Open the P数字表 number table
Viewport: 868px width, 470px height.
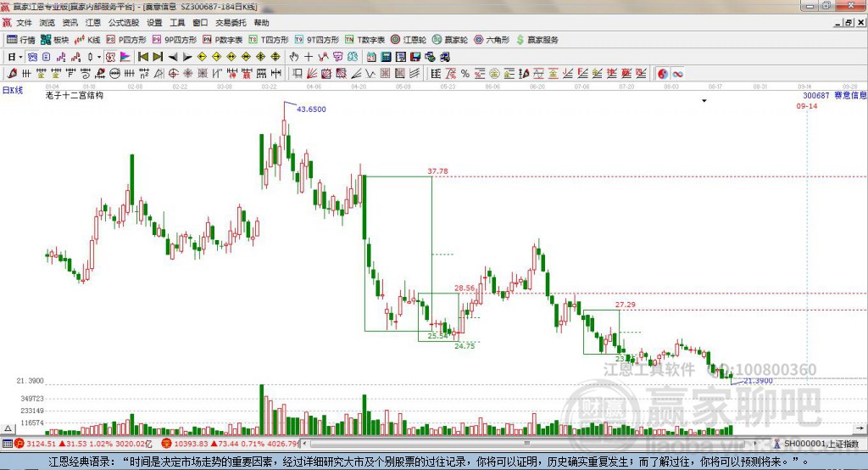point(223,40)
